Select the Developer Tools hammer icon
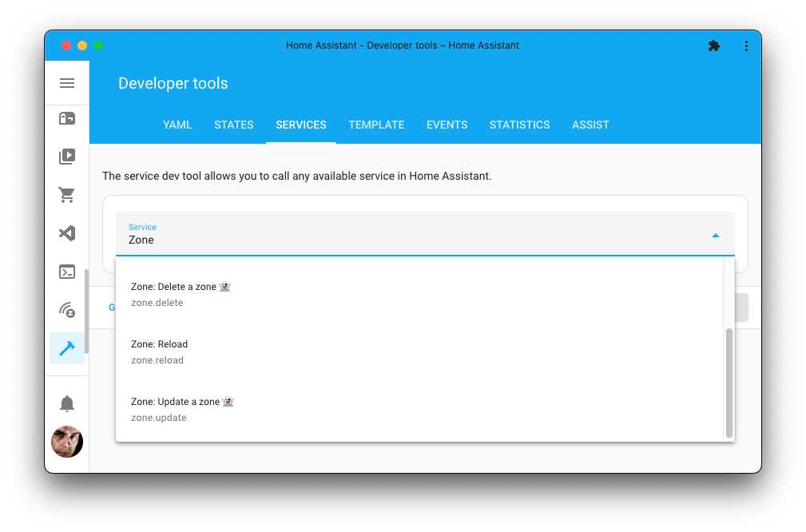 (67, 348)
